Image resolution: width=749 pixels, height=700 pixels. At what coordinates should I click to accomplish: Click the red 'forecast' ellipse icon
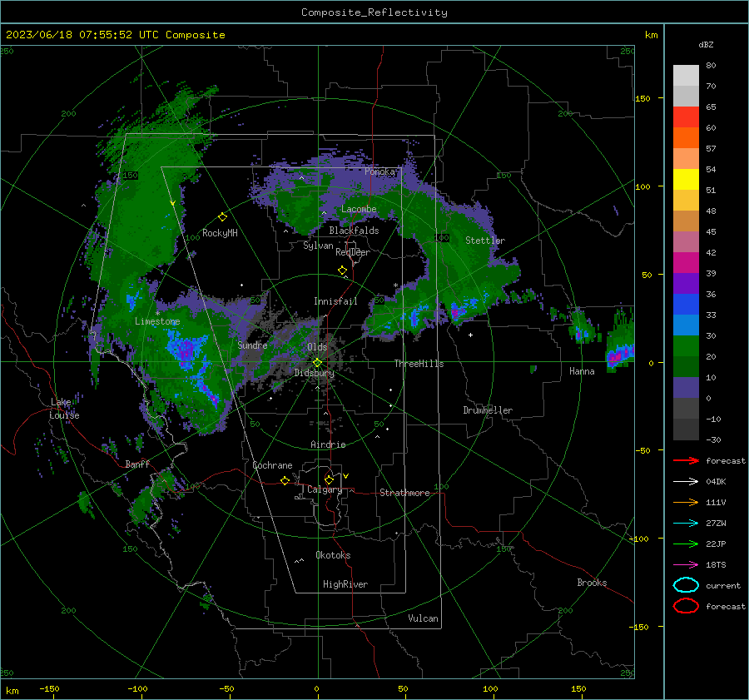686,606
